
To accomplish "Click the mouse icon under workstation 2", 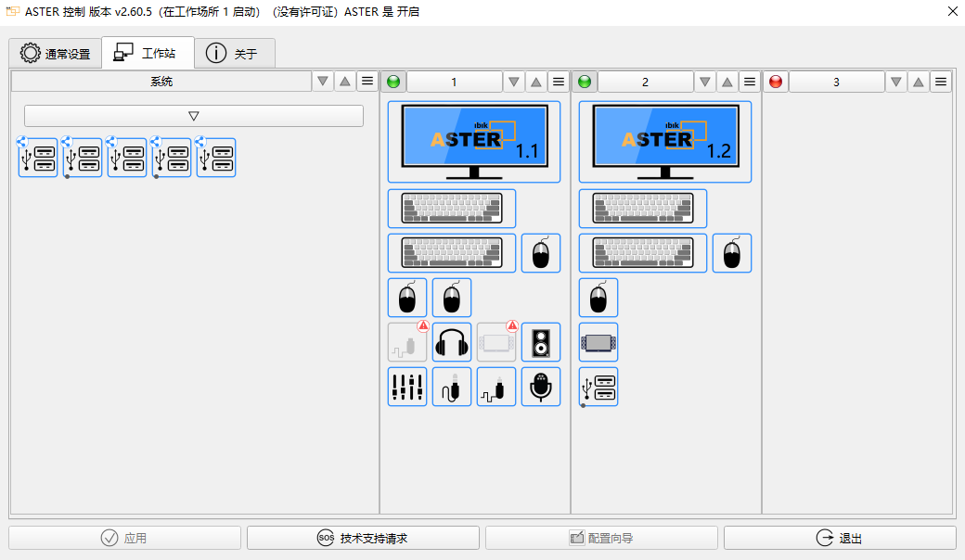I will (598, 298).
